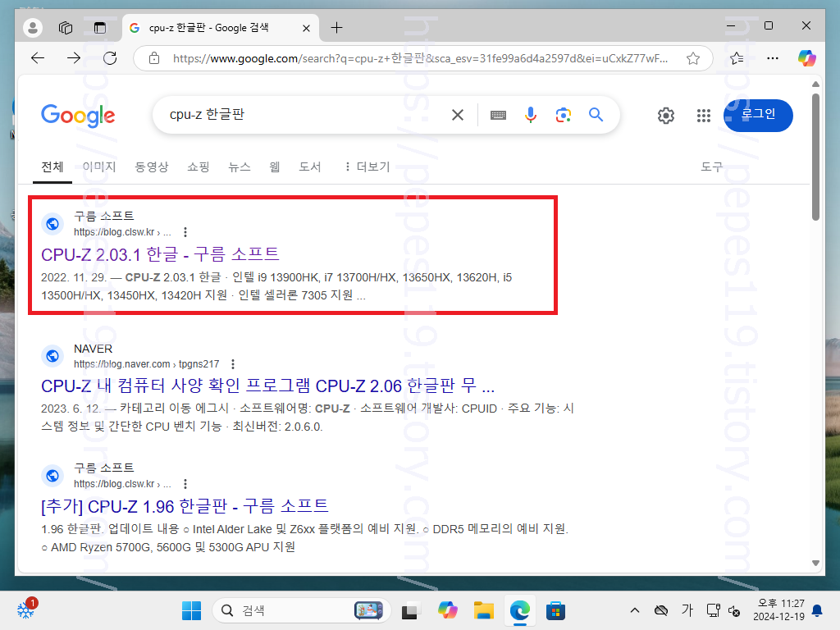This screenshot has height=630, width=840.
Task: Switch to the 도서 tab
Action: coord(309,167)
